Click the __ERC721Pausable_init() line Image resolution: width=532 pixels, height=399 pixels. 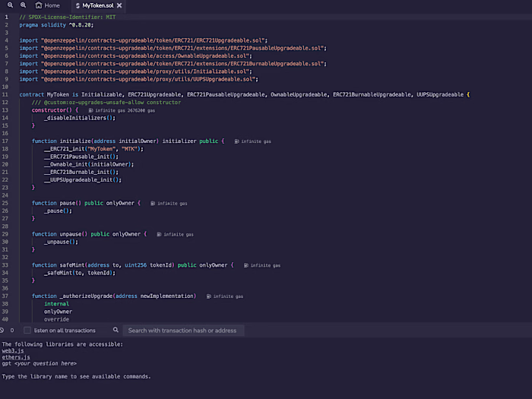pos(81,157)
